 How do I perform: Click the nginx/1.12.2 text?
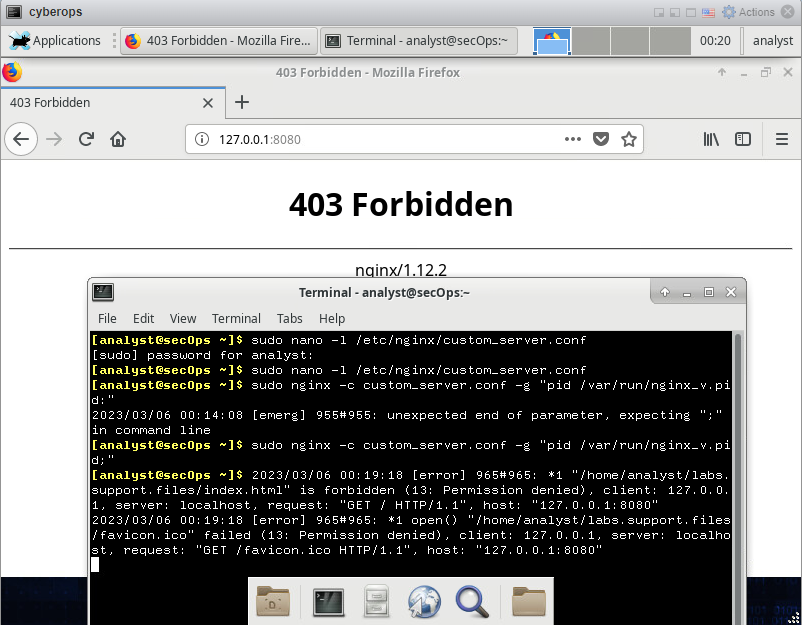pyautogui.click(x=400, y=270)
